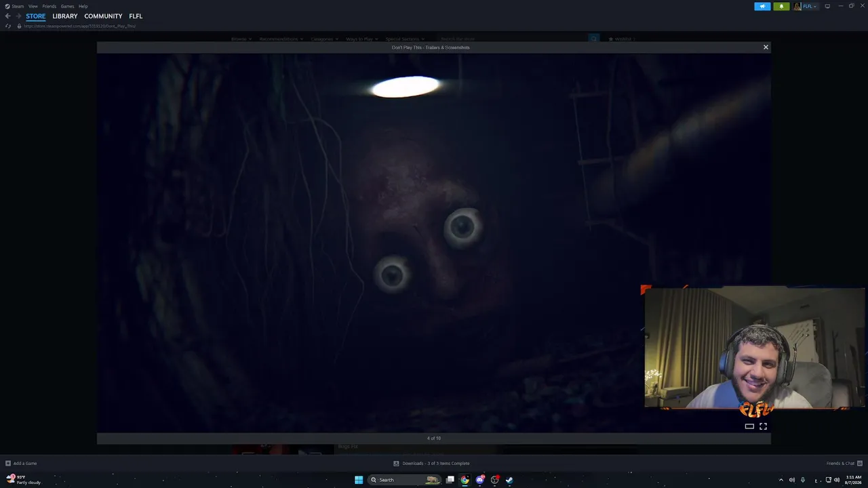Image resolution: width=868 pixels, height=488 pixels.
Task: Reload the store page
Action: coord(8,26)
